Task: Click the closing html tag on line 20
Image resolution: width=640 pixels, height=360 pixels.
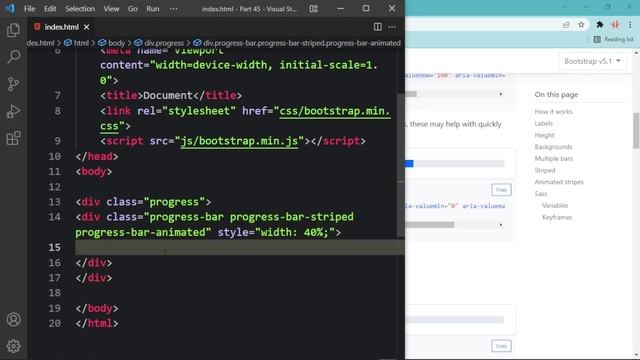Action: (97, 323)
